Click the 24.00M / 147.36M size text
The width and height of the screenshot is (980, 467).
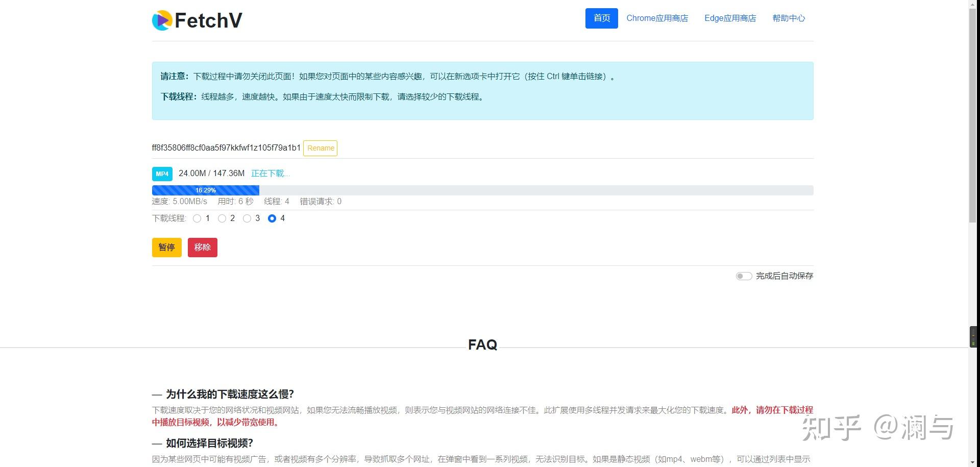(x=211, y=174)
